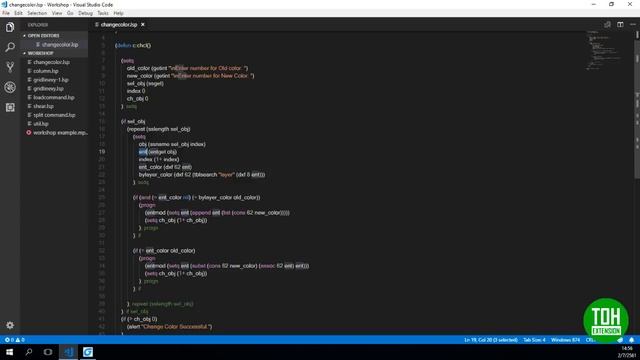Select the changecolor.lsp editor tab
This screenshot has height=360, width=640.
coord(119,24)
